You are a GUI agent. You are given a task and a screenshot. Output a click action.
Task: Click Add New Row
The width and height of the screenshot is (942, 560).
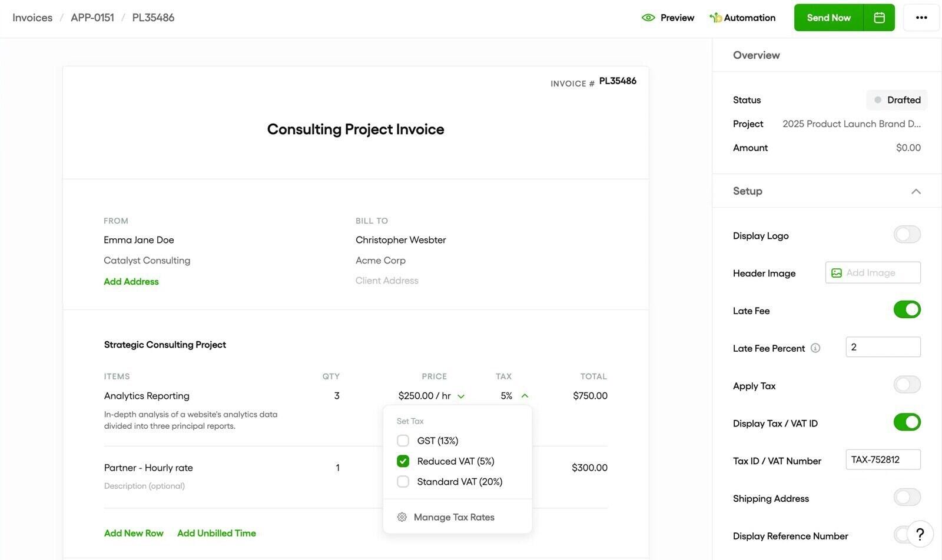(x=134, y=533)
